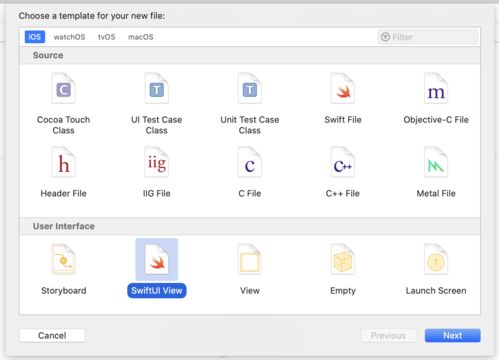Click the Next button

(x=452, y=335)
